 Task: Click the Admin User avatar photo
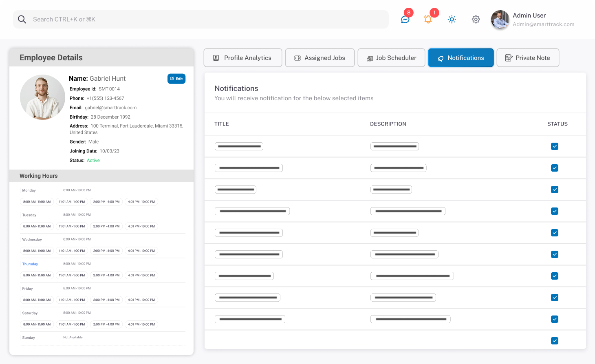pos(500,20)
